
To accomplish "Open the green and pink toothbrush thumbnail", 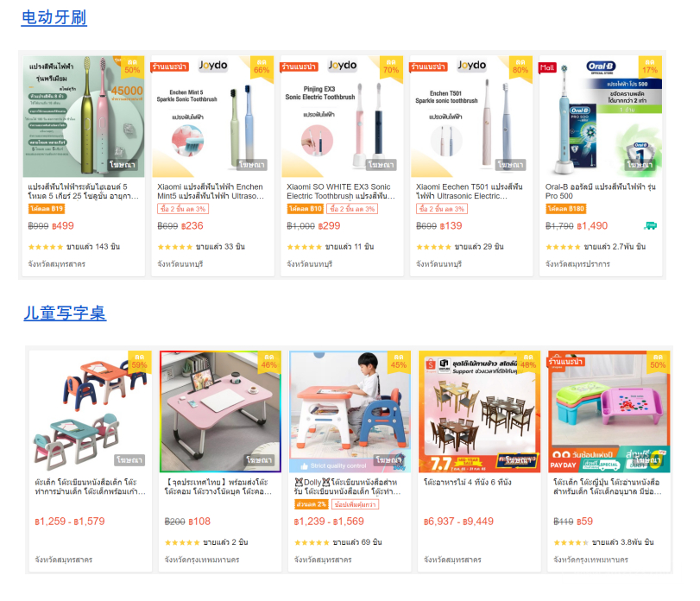I will [84, 117].
